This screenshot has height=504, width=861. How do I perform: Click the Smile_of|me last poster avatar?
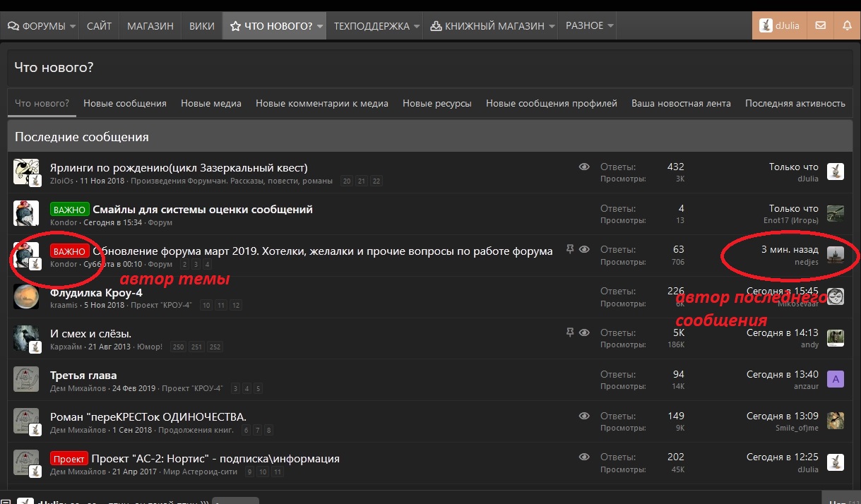pyautogui.click(x=835, y=421)
